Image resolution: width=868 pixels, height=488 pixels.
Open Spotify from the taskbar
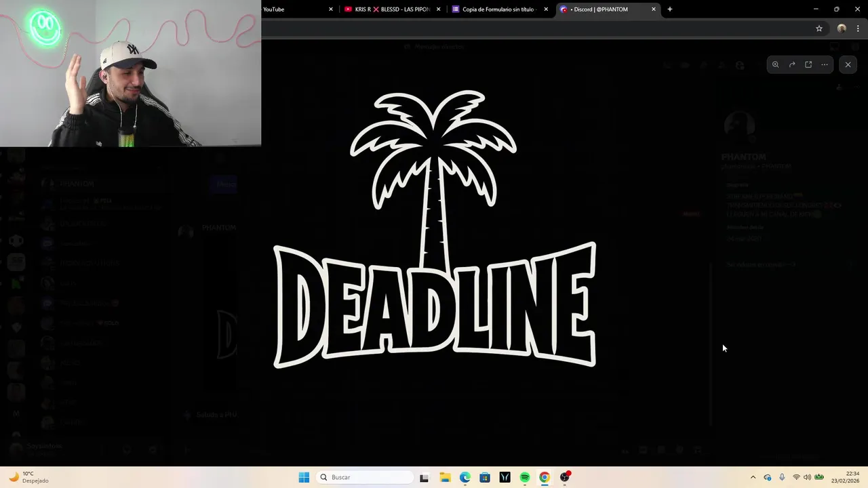(525, 477)
